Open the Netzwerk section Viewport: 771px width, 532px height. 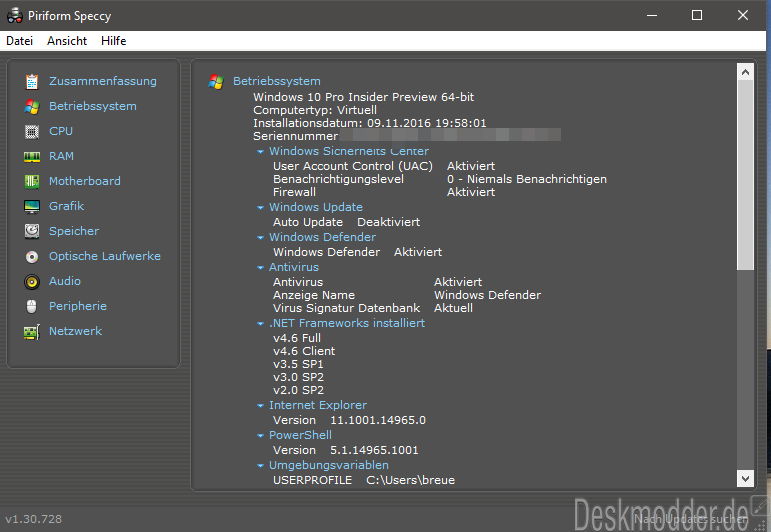click(x=76, y=331)
